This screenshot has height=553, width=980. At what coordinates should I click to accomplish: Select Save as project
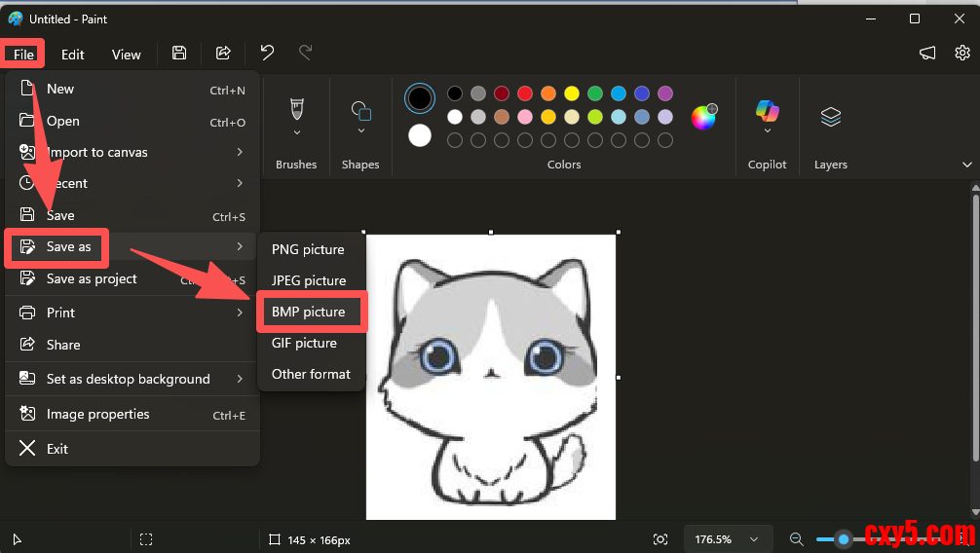(x=132, y=278)
